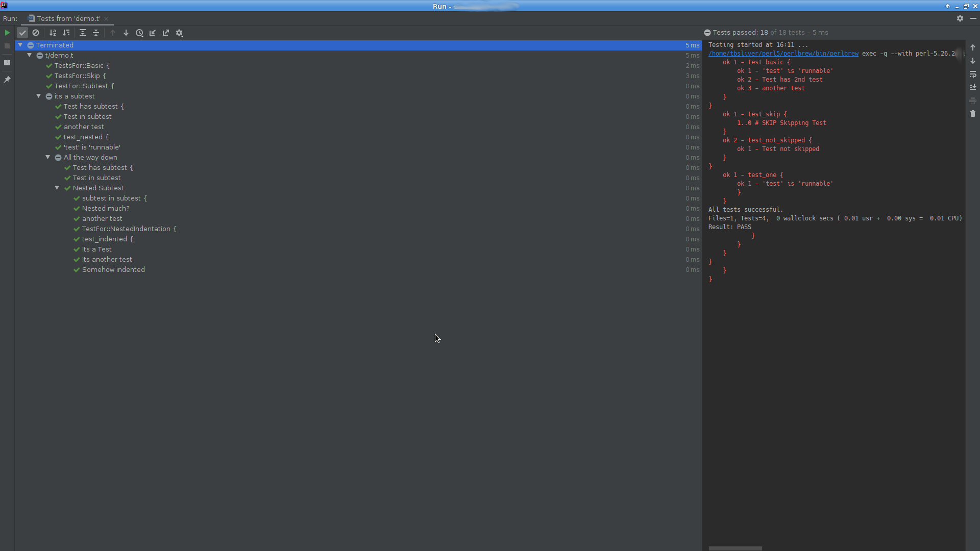Rerun the tests with the green play button
Screen dimensions: 980x551
coord(7,33)
